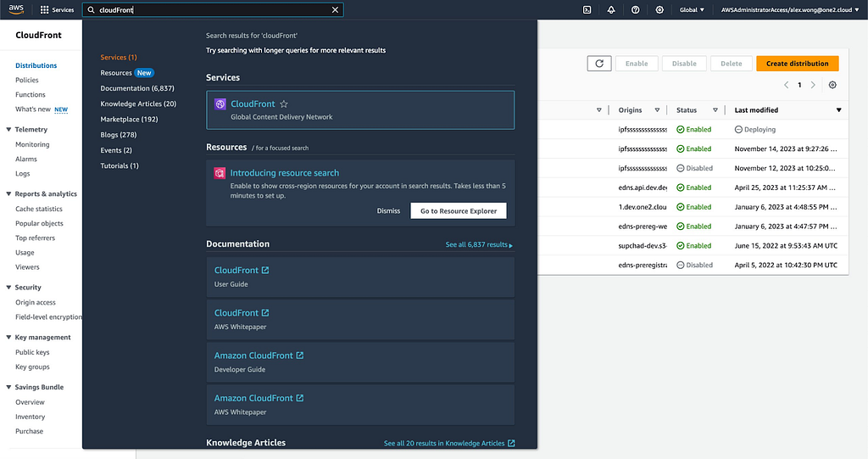
Task: Open table preferences gear icon
Action: pyautogui.click(x=832, y=85)
